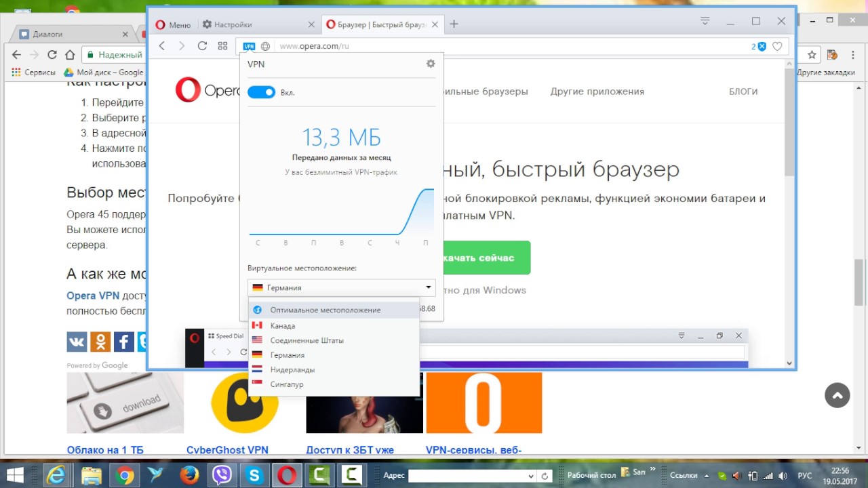Viewport: 868px width, 488px height.
Task: Open Другие приложения on Opera site
Action: coord(597,91)
